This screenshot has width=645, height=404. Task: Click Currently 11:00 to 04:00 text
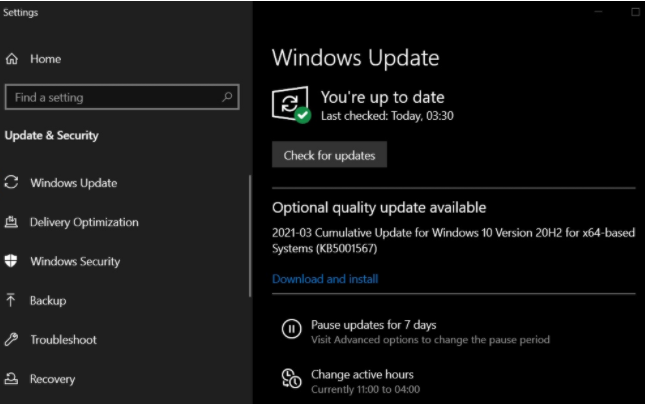[x=365, y=389]
